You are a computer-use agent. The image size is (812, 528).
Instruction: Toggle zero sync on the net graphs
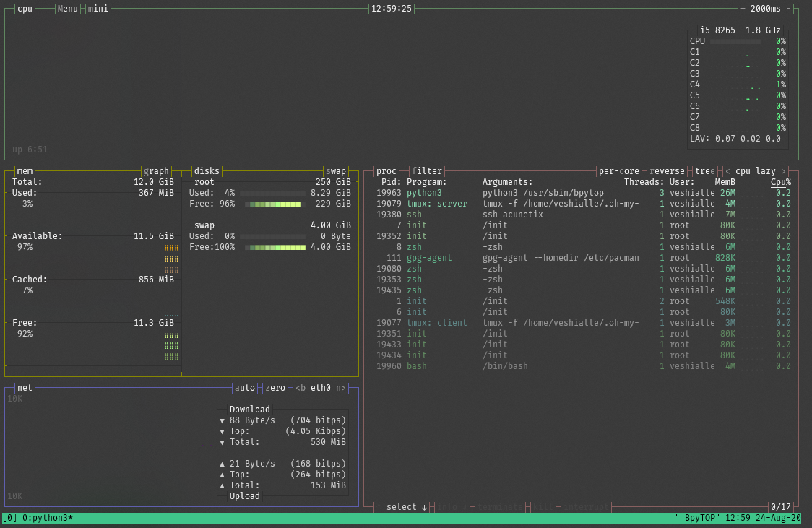[x=275, y=388]
